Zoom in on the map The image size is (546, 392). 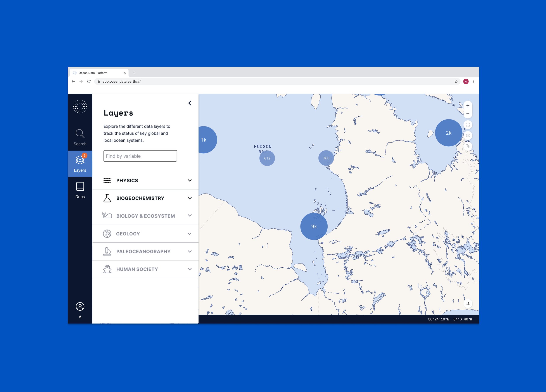click(x=468, y=106)
